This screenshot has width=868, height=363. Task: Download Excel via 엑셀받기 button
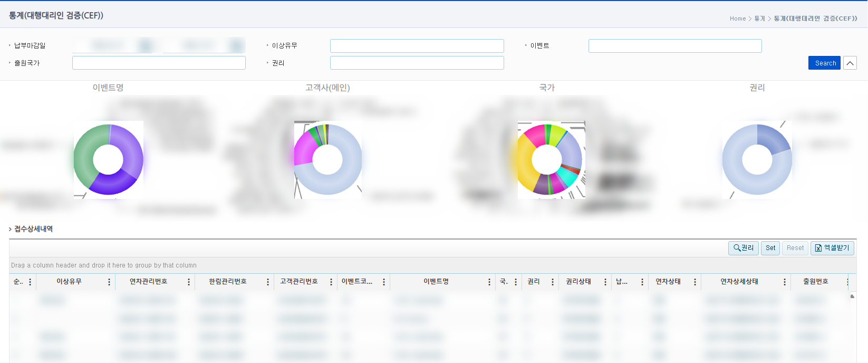click(832, 248)
